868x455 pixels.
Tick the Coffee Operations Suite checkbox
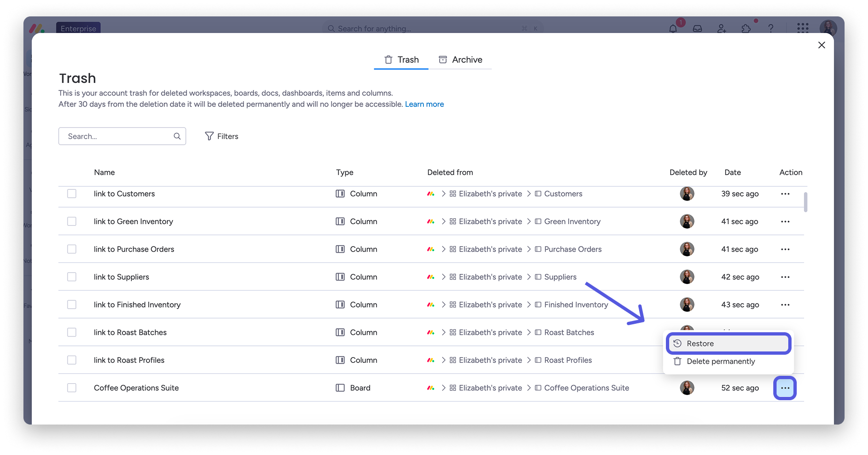72,388
